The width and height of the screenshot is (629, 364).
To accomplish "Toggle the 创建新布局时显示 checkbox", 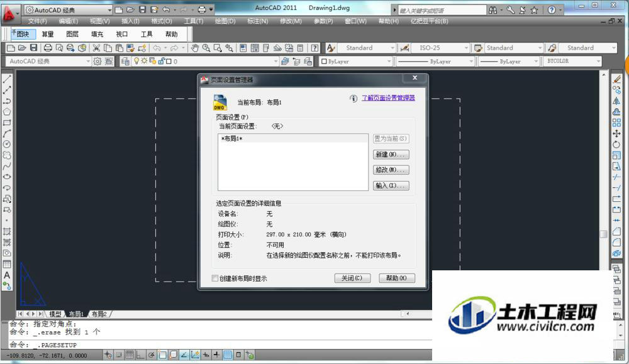I will (215, 278).
